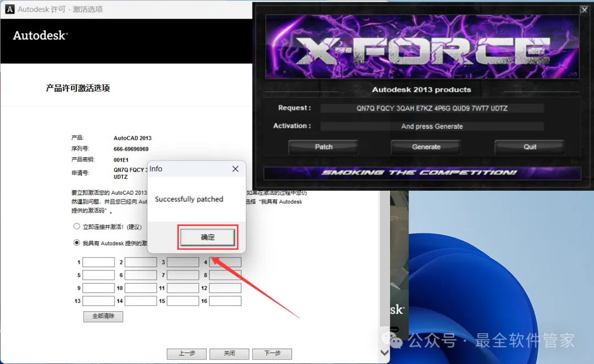Click the X-Force logo banner
594x364 pixels.
422,47
